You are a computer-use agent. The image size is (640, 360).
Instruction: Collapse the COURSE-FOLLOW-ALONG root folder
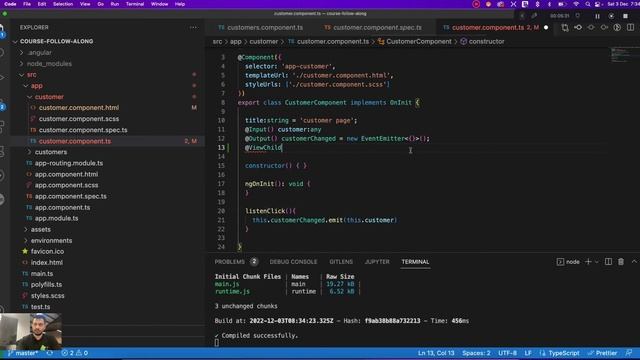[56, 41]
